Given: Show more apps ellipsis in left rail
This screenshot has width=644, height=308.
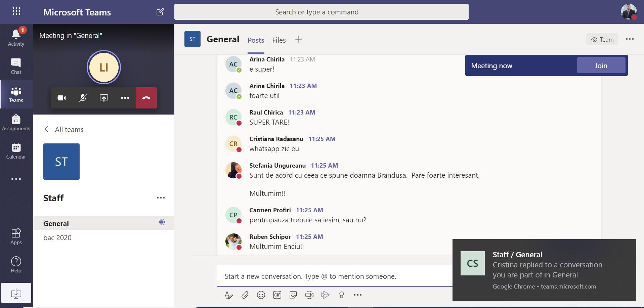Looking at the screenshot, I should (x=16, y=179).
